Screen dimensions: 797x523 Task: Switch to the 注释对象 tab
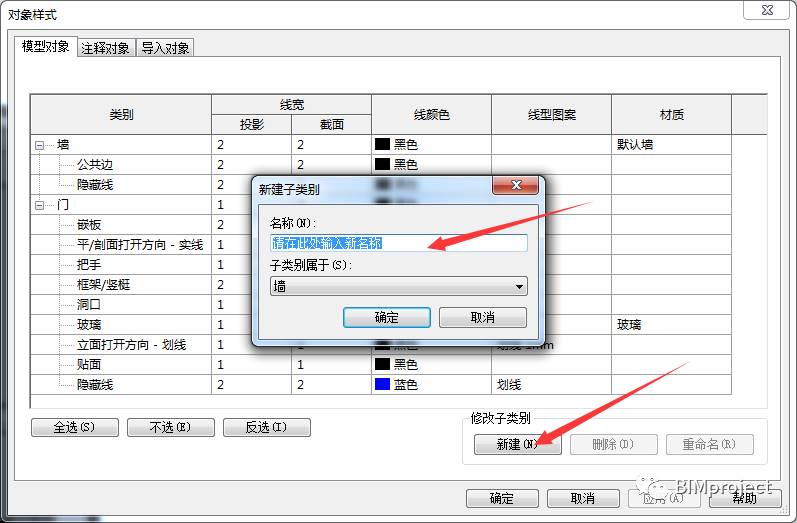[x=106, y=48]
